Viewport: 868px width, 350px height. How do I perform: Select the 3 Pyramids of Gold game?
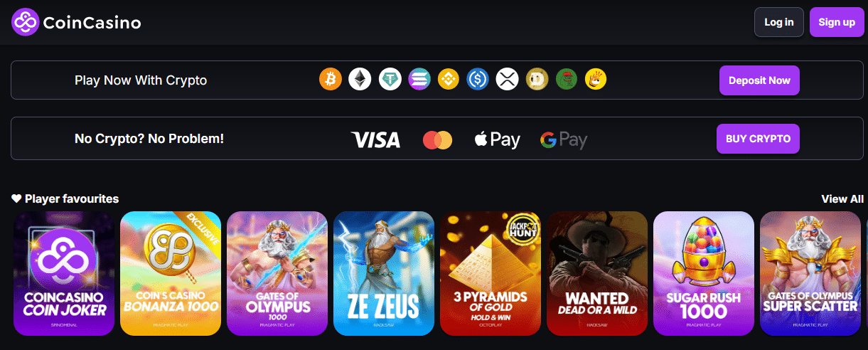tap(491, 273)
